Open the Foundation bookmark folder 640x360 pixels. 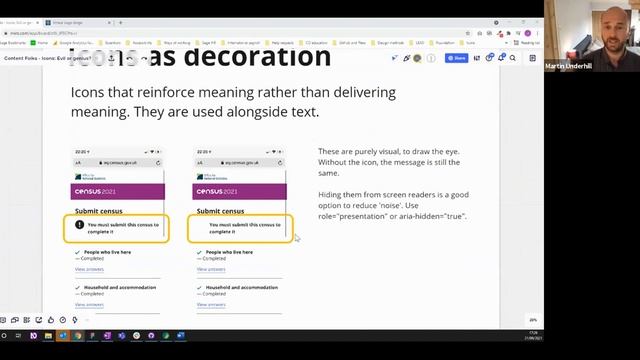(441, 43)
